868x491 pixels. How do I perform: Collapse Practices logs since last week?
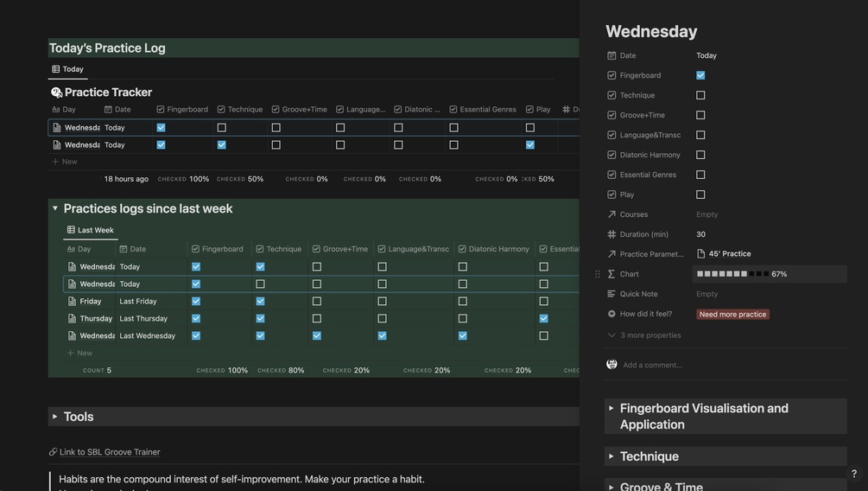(54, 208)
